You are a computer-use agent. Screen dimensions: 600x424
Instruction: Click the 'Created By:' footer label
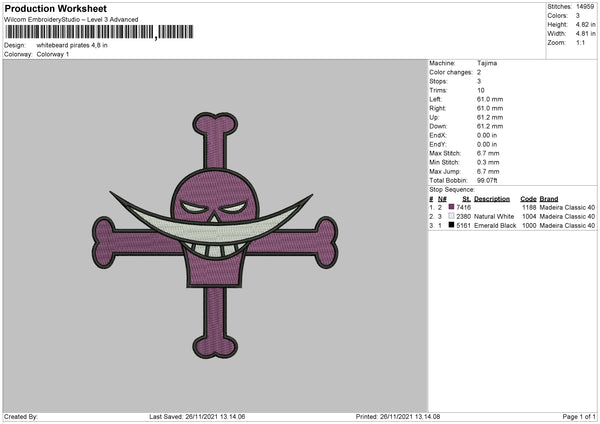pyautogui.click(x=21, y=417)
